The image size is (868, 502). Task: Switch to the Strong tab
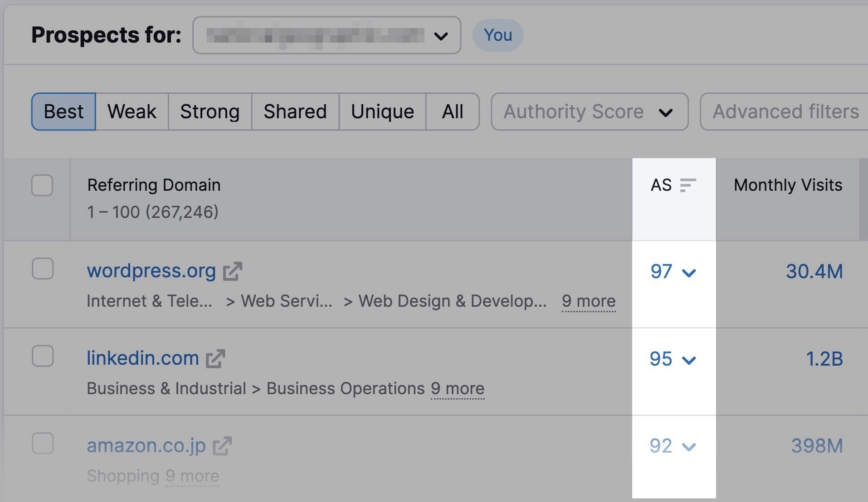pyautogui.click(x=210, y=111)
